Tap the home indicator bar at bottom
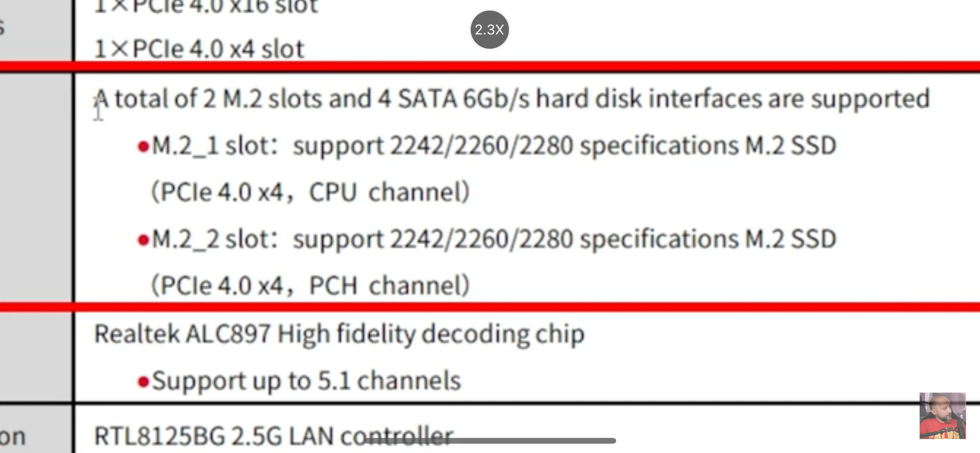The height and width of the screenshot is (453, 980). pos(490,441)
